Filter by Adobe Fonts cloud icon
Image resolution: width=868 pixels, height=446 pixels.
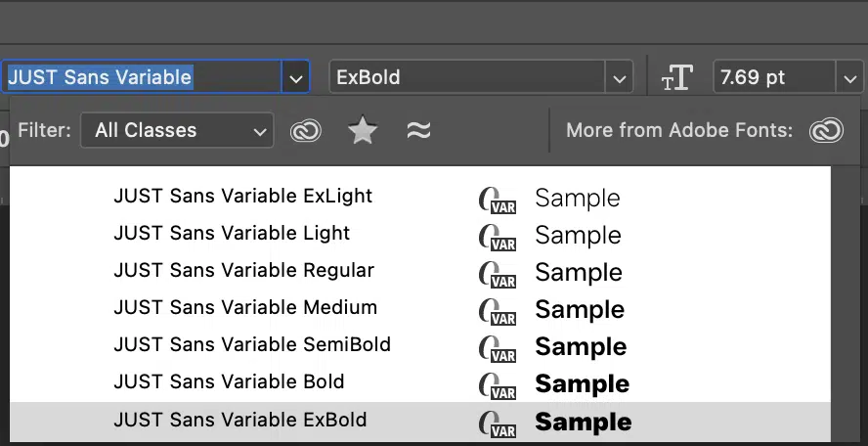point(306,131)
